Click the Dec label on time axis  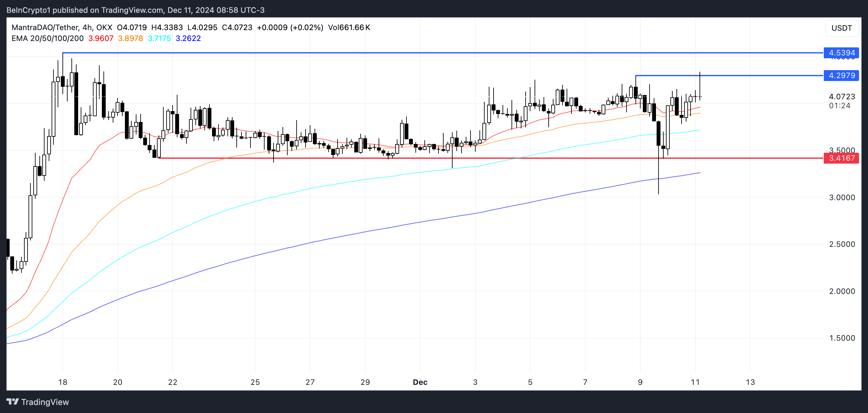tap(420, 382)
